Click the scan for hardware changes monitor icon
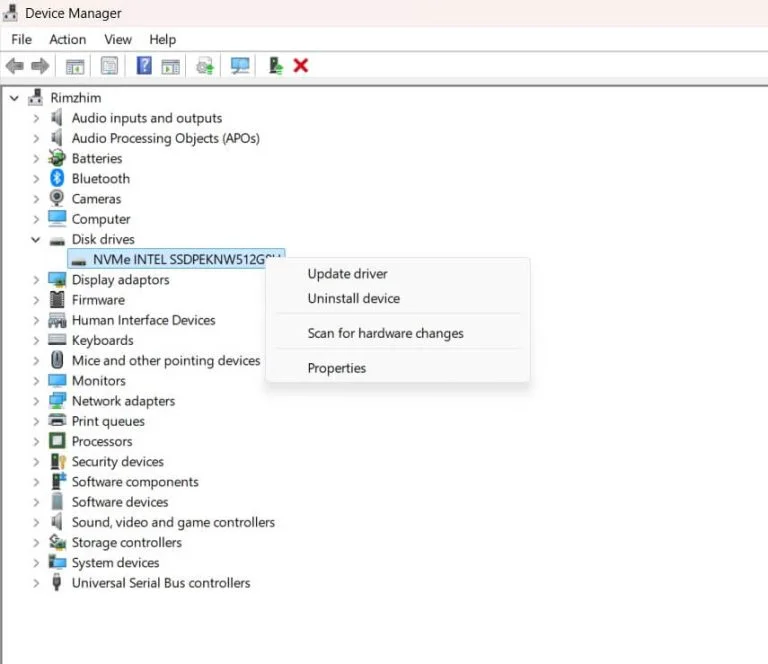The width and height of the screenshot is (768, 664). 240,66
